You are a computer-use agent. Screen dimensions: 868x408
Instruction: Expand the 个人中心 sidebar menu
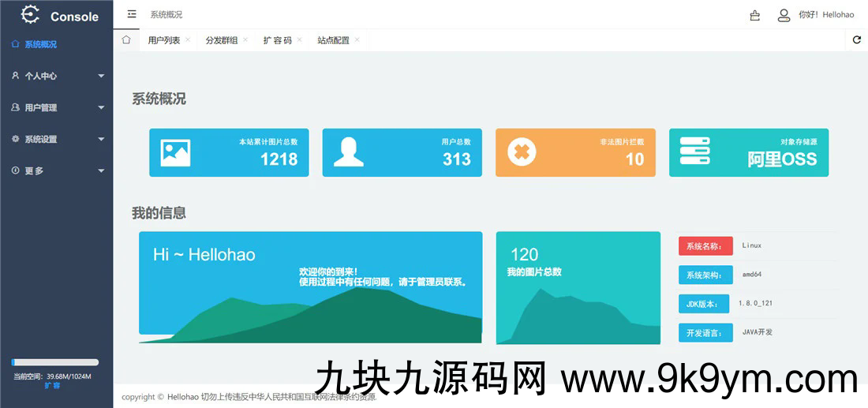point(56,76)
